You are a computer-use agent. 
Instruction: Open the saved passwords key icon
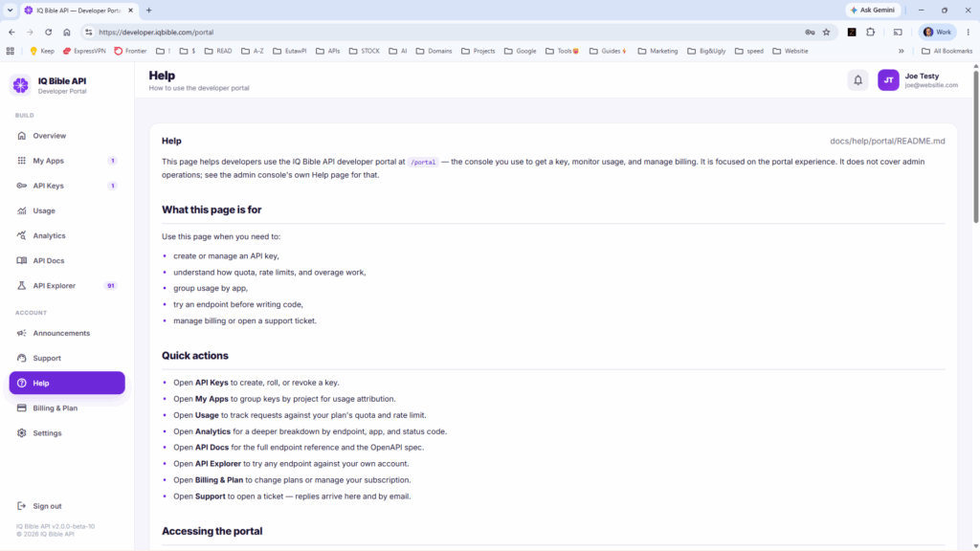(810, 32)
